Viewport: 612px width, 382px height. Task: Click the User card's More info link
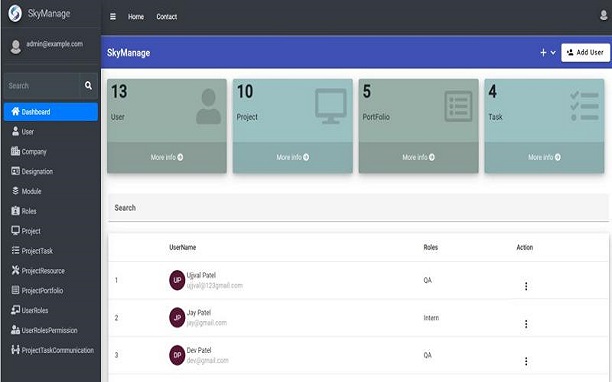click(167, 157)
